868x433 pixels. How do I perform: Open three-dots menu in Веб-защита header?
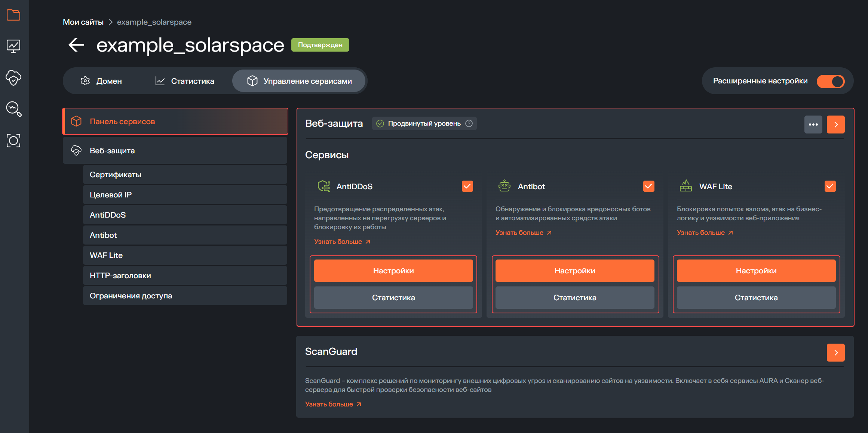pyautogui.click(x=813, y=125)
